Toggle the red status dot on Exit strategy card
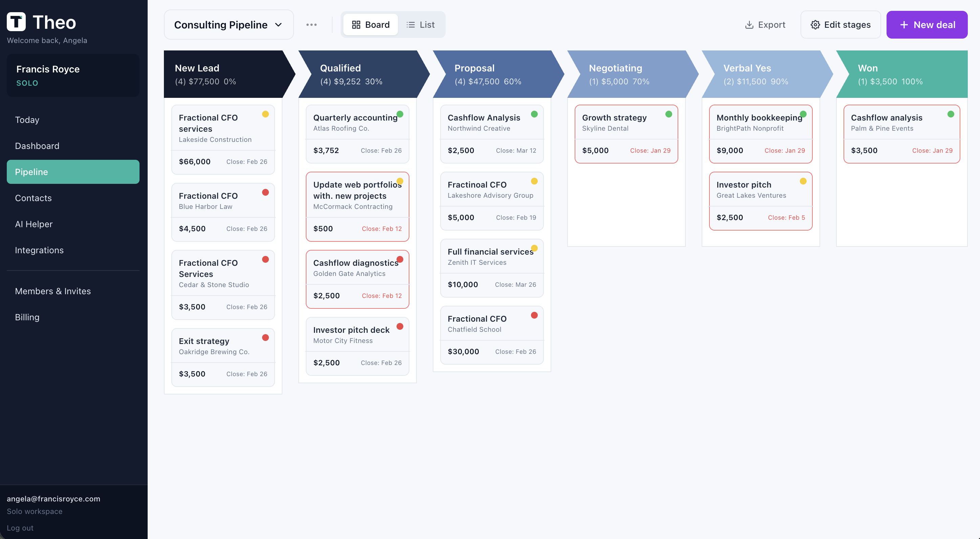 pos(265,338)
